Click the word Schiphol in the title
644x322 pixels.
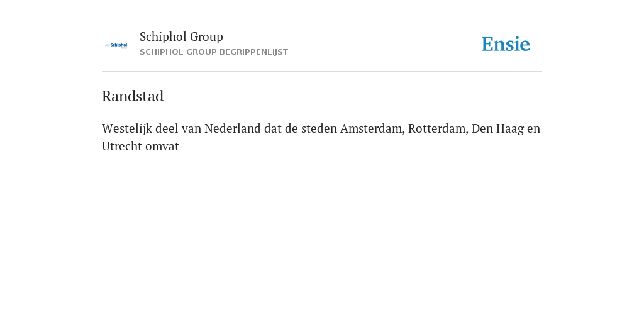coord(163,36)
